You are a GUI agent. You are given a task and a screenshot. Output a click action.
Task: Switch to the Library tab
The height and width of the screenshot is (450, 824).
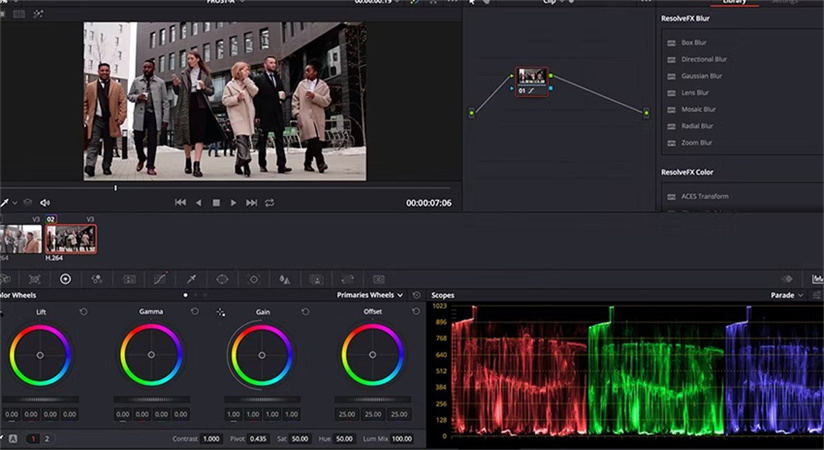735,2
